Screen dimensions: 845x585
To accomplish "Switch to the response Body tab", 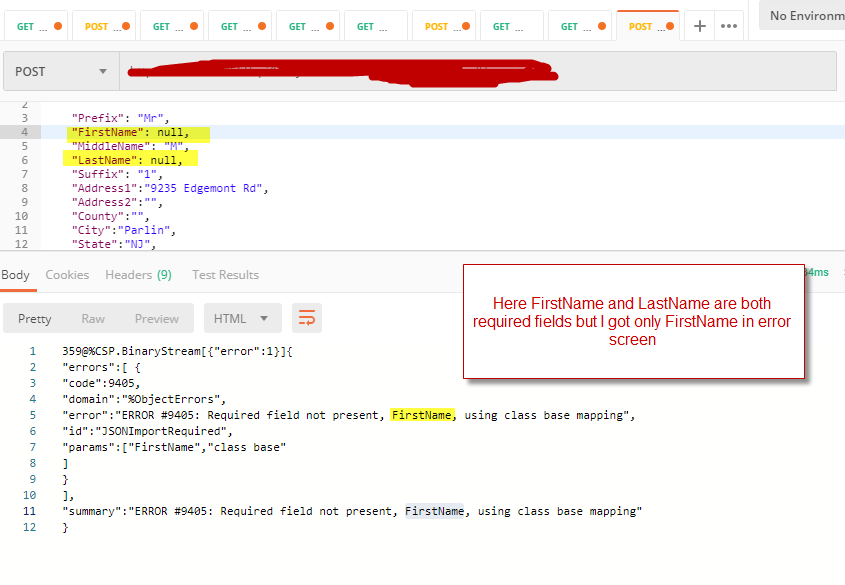I will point(15,275).
